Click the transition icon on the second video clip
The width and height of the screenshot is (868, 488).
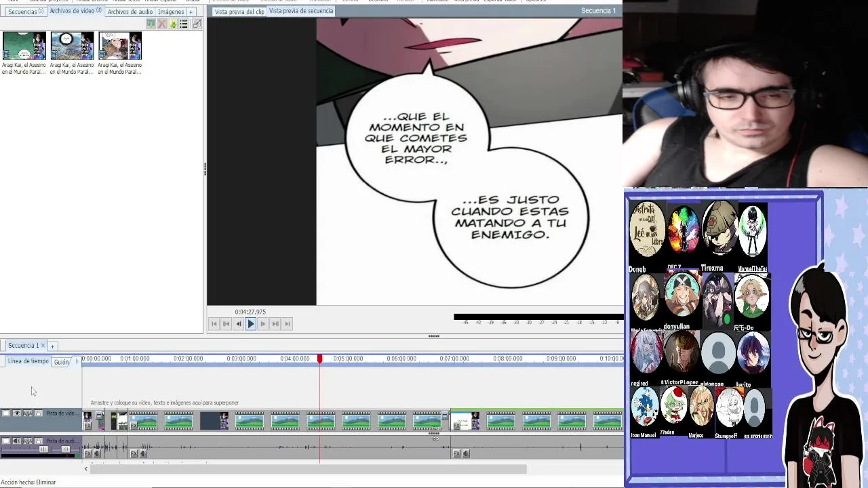point(99,415)
